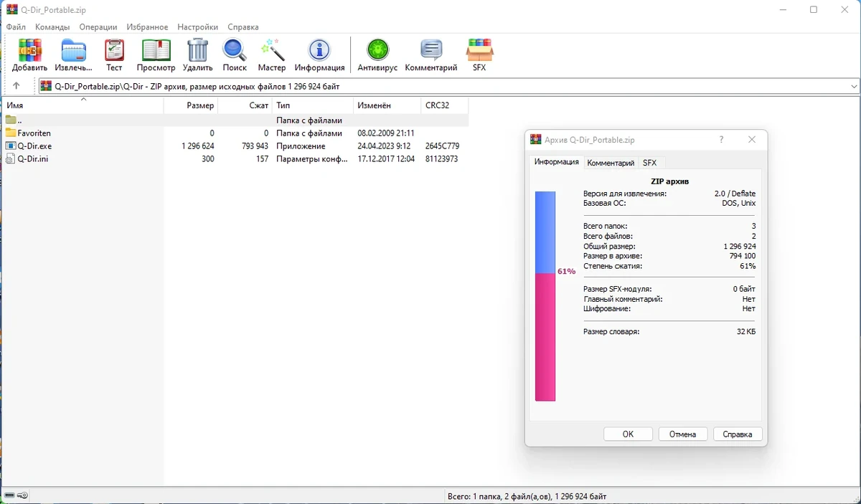The width and height of the screenshot is (861, 504).
Task: Click the Favoriten folder icon
Action: click(x=11, y=133)
